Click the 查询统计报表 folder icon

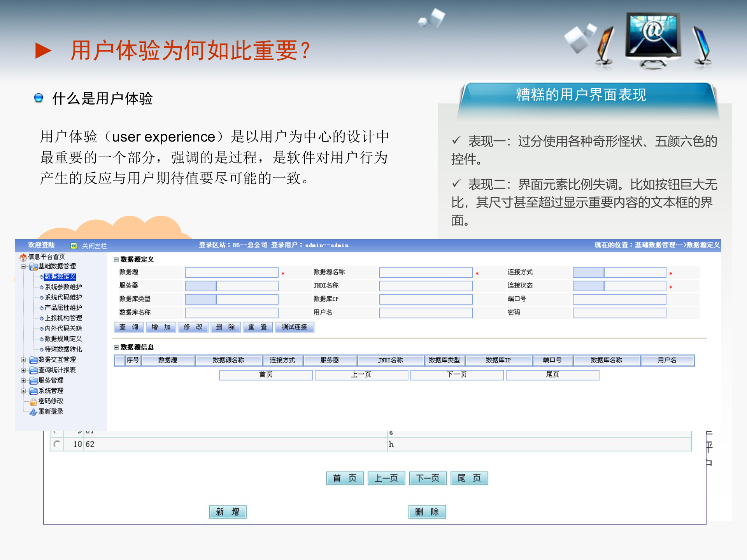33,370
